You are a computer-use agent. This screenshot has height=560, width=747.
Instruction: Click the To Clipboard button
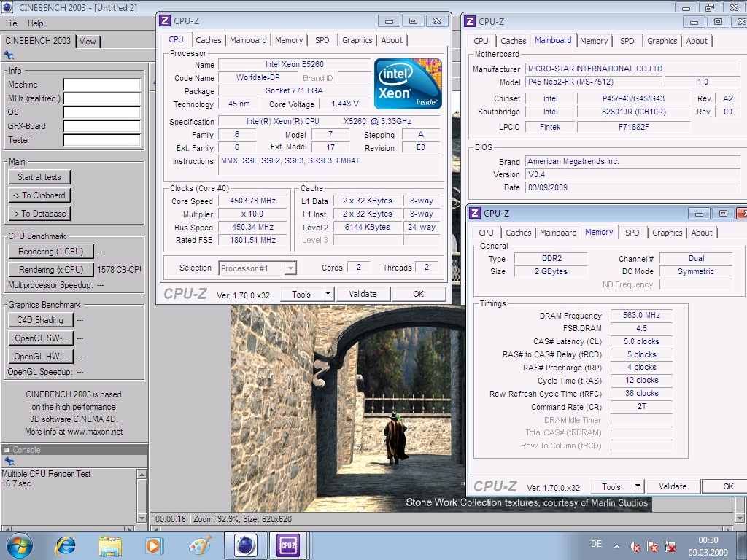(39, 195)
